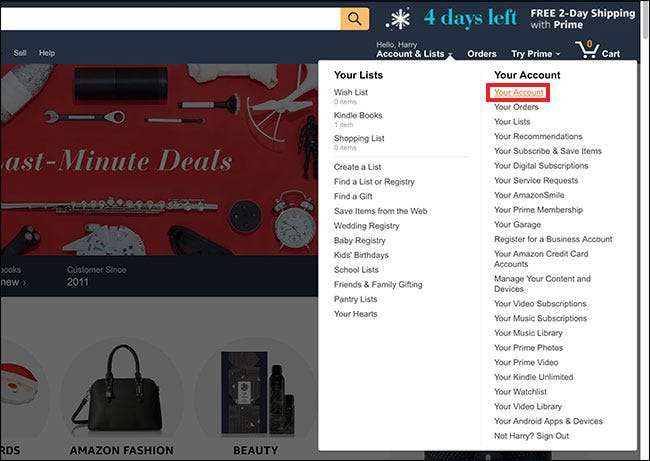Click the Last-Minute Deals banner

[159, 160]
